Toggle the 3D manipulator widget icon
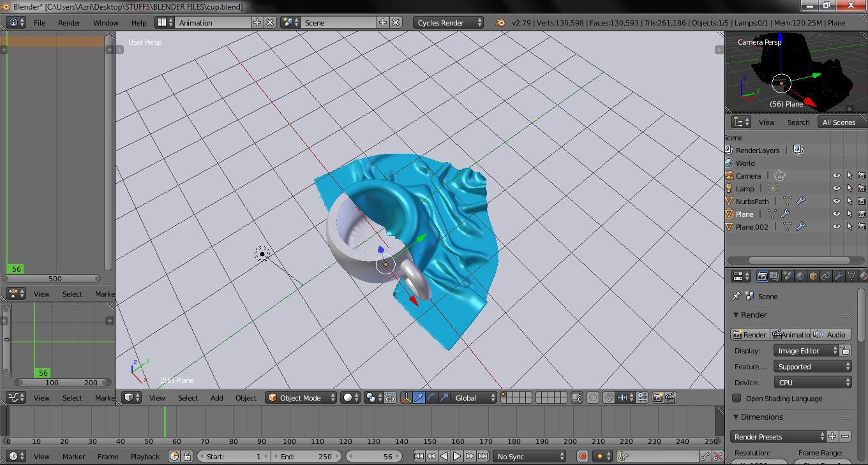The image size is (868, 465). (407, 397)
